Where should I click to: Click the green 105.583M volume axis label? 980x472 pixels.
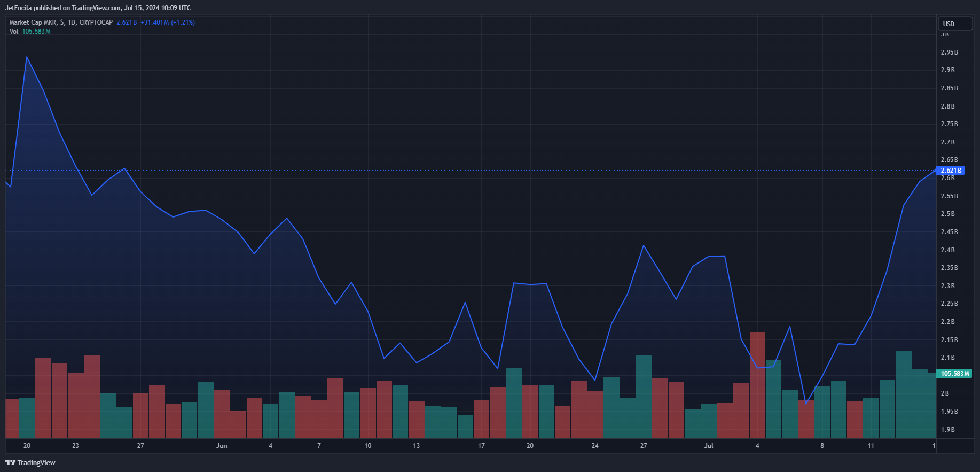(954, 374)
